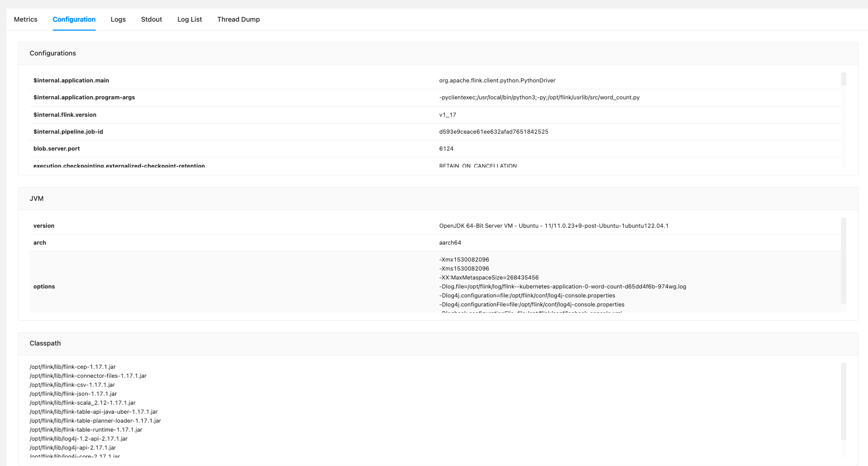Screen dimensions: 868x466
Task: Select the OpenJDK 64-Bit Server VM value
Action: (554, 226)
